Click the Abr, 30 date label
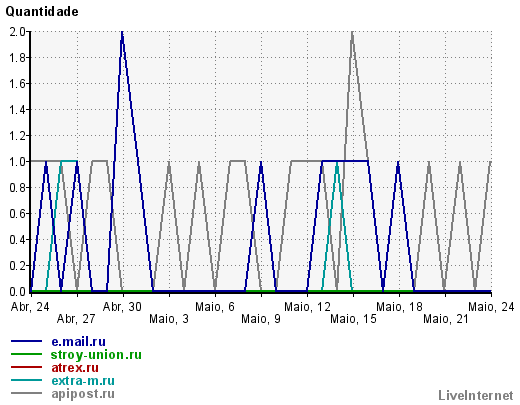 tap(122, 307)
